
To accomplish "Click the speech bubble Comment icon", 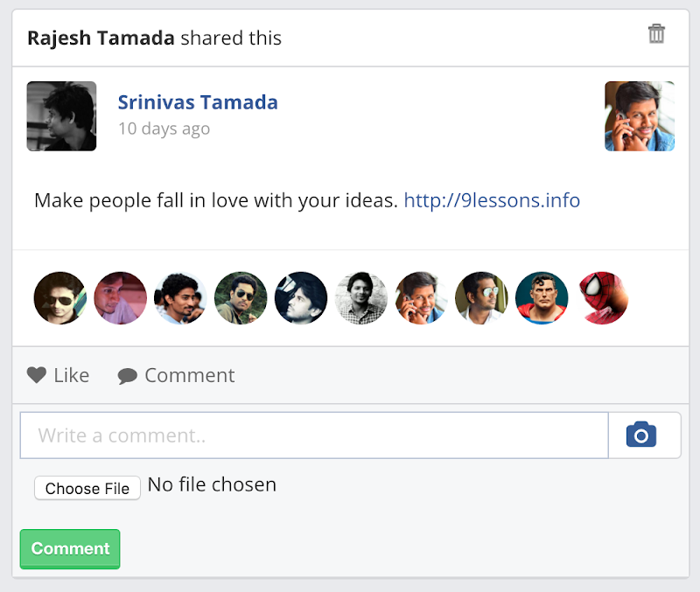I will click(x=128, y=376).
